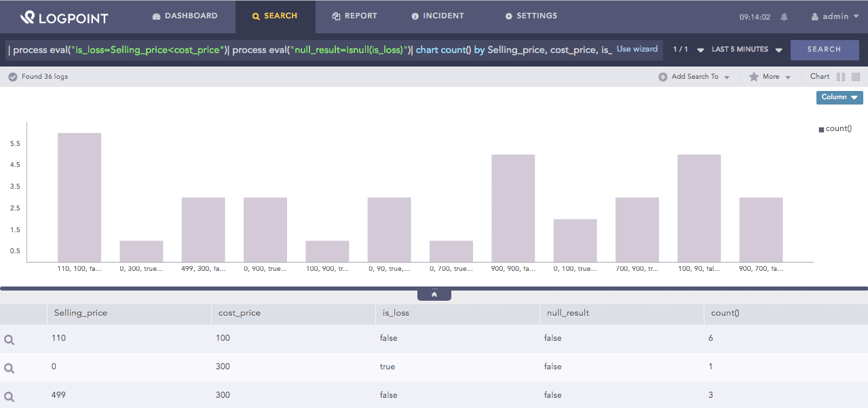
Task: Toggle the first Chart layout icon
Action: coord(841,77)
